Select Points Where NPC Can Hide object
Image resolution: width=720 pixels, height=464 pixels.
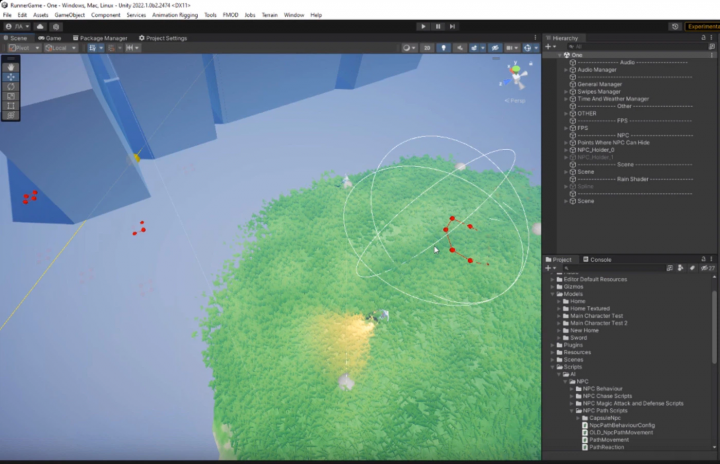tap(613, 142)
